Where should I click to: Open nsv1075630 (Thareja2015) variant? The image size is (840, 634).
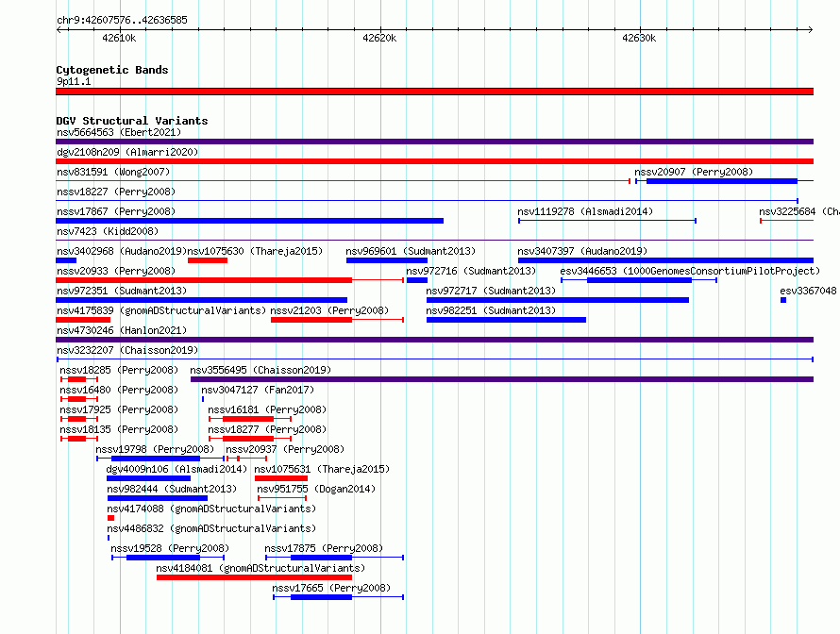coord(255,251)
